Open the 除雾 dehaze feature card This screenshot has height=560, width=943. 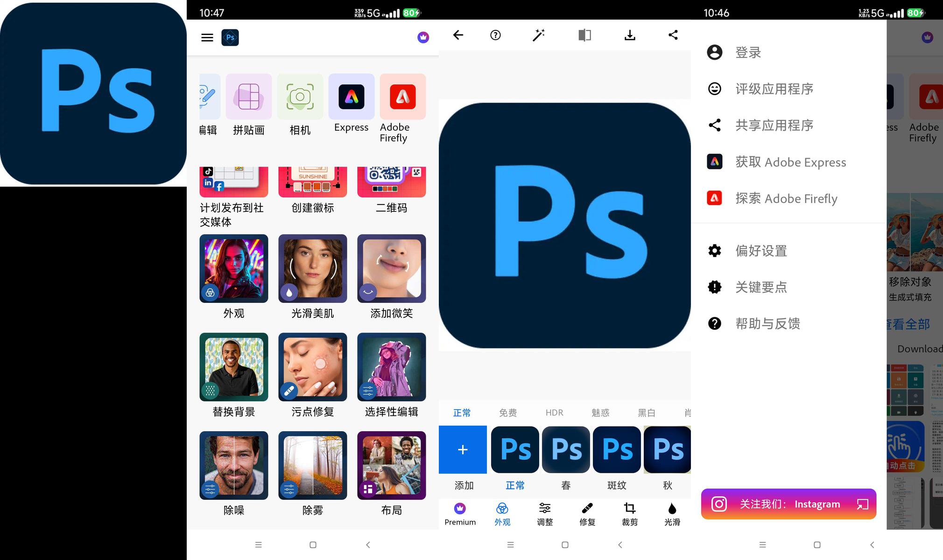coord(313,474)
